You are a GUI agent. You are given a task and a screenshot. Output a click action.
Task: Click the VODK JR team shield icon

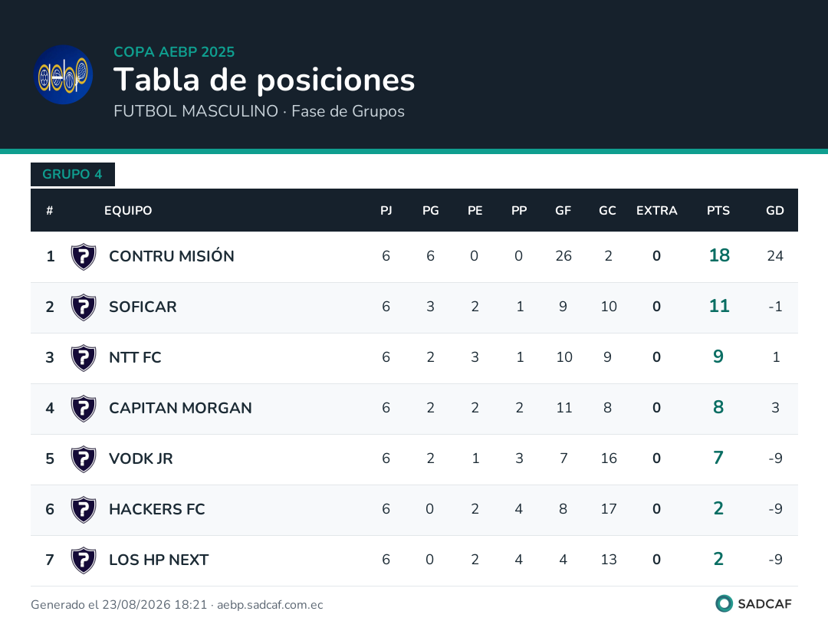(84, 459)
